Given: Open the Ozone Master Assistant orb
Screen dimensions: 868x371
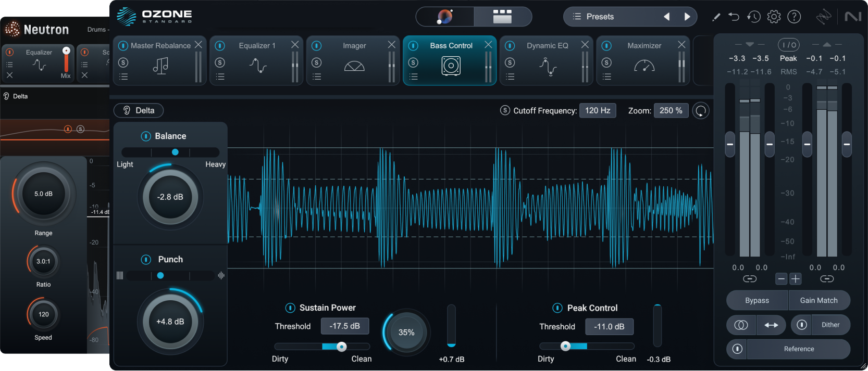Looking at the screenshot, I should [x=444, y=17].
